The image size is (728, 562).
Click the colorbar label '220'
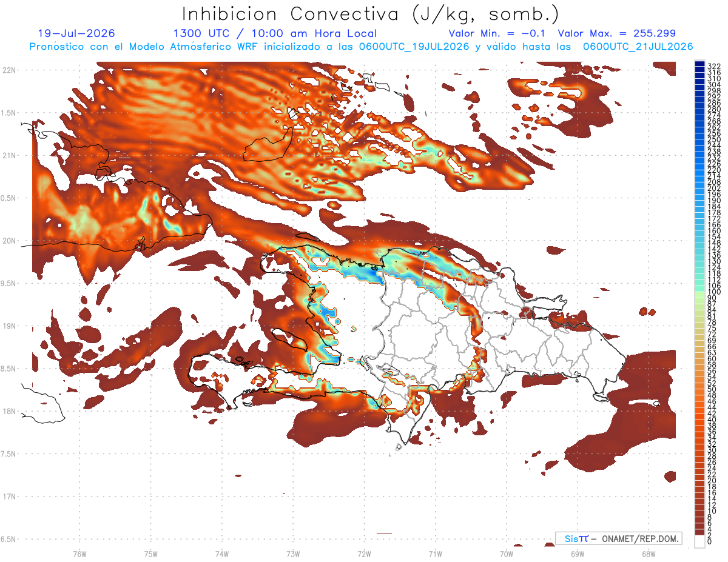coord(714,170)
